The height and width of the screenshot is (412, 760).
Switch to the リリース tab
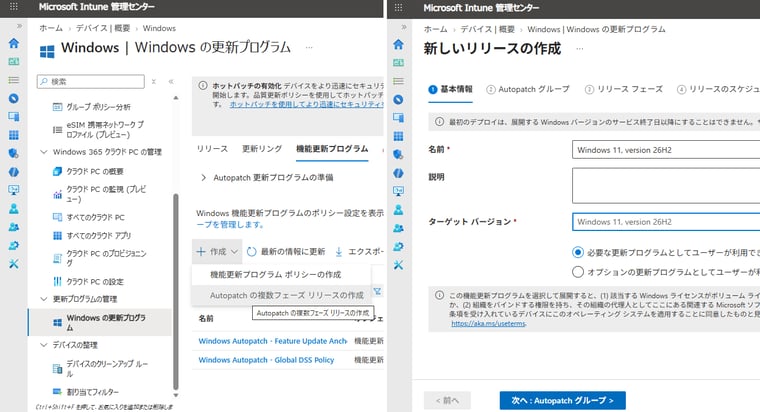[212, 148]
